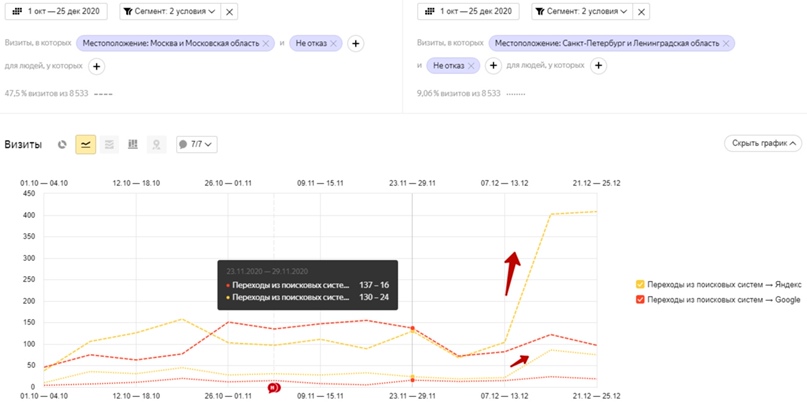Click tooltip value 137 – 16
Viewport: 807px width, 410px height.
(x=374, y=284)
